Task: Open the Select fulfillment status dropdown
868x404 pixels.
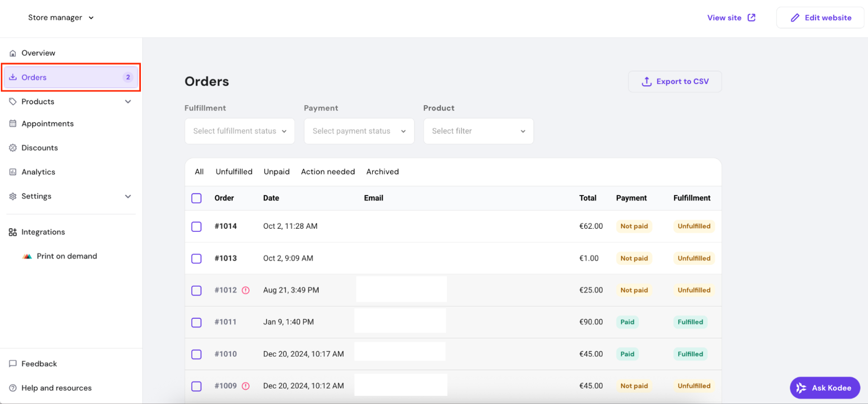Action: point(240,131)
